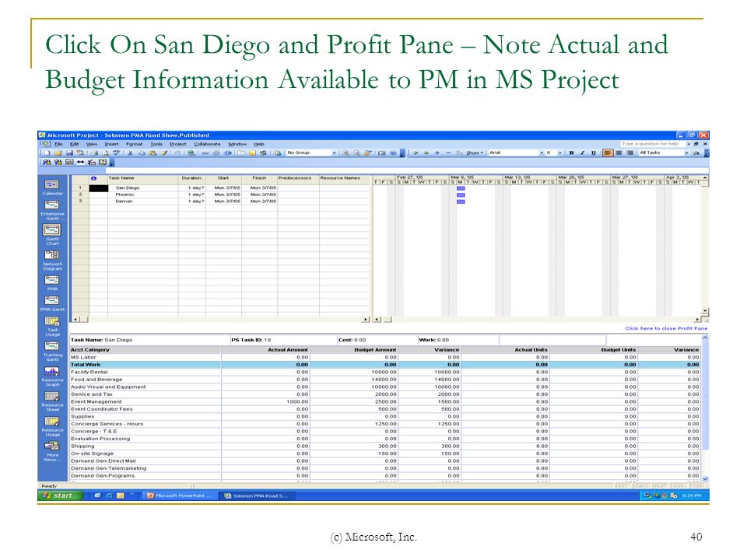Cut selection using the scissors icon
The height and width of the screenshot is (560, 747).
[x=130, y=153]
